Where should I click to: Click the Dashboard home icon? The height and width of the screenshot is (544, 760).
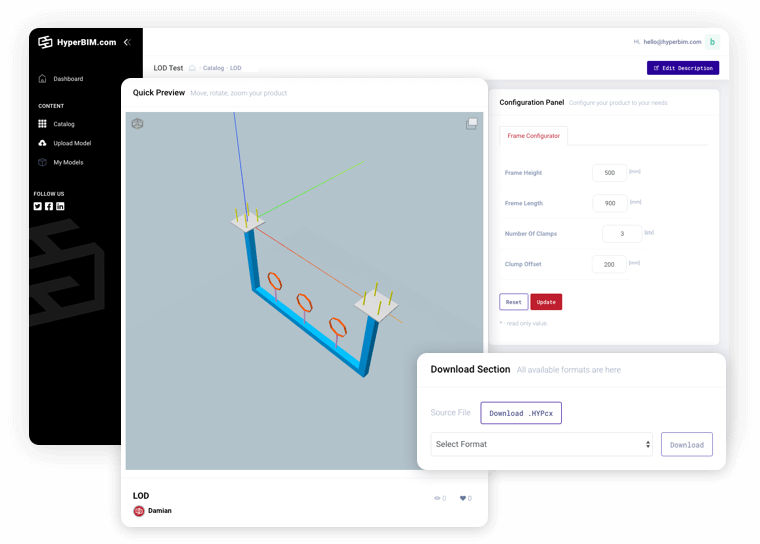pos(43,79)
